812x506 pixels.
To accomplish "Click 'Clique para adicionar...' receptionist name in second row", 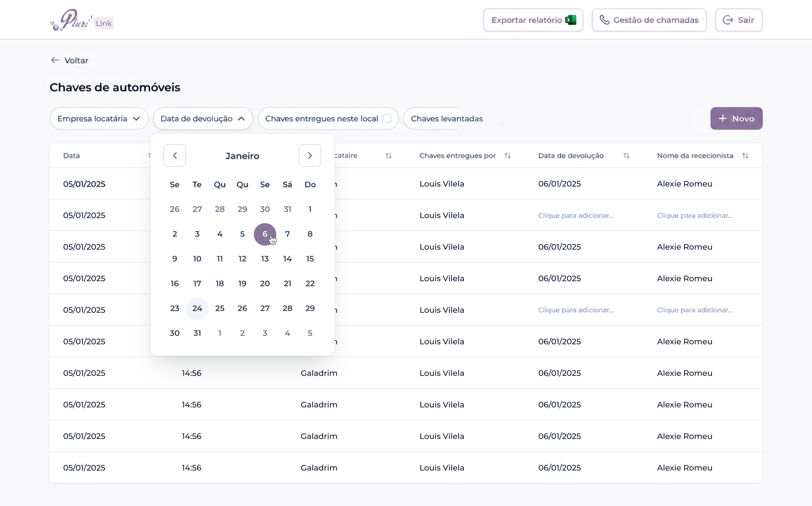I will [695, 215].
